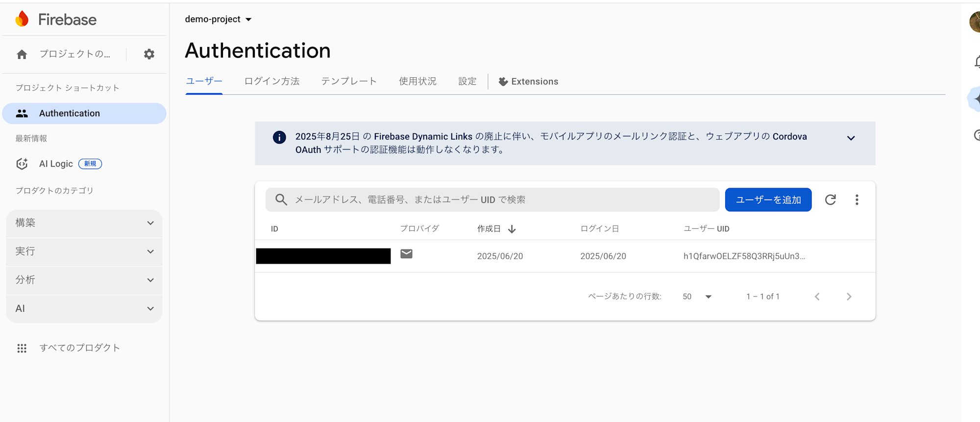Open the user account avatar
The height and width of the screenshot is (422, 980).
pos(975,22)
